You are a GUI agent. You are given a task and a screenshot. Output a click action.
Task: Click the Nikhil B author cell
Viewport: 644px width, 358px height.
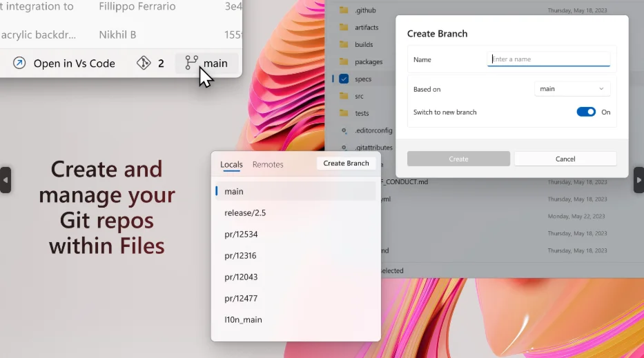117,35
